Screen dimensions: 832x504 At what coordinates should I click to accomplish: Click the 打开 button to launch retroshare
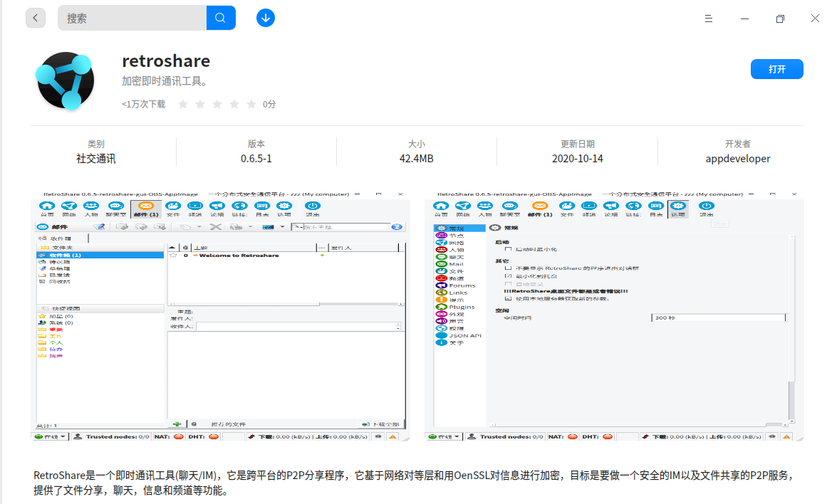pyautogui.click(x=777, y=69)
